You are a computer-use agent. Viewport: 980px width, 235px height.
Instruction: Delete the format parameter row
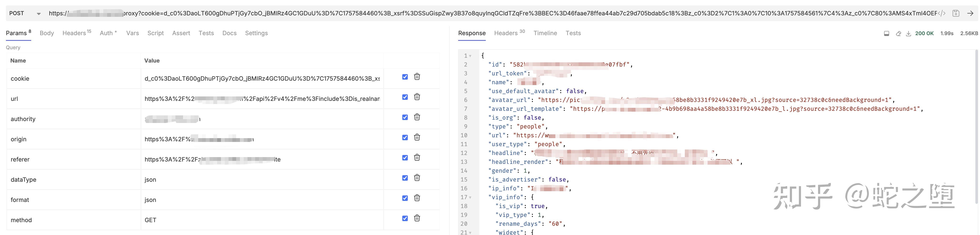(417, 198)
